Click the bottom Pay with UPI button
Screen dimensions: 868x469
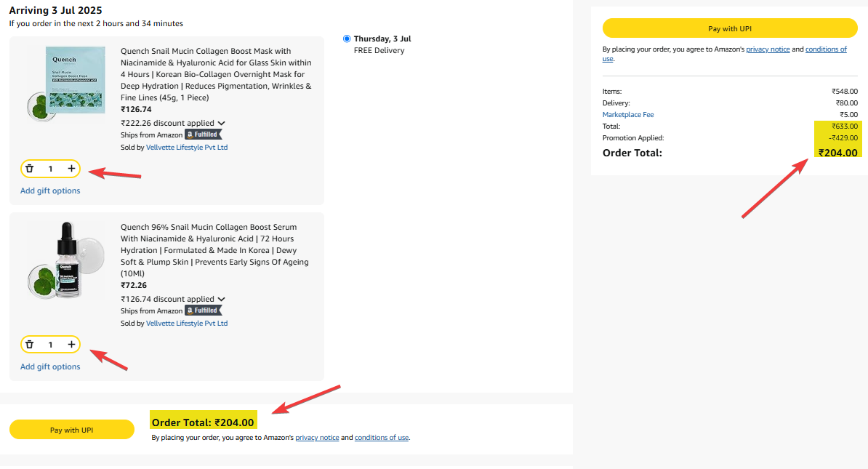(72, 430)
